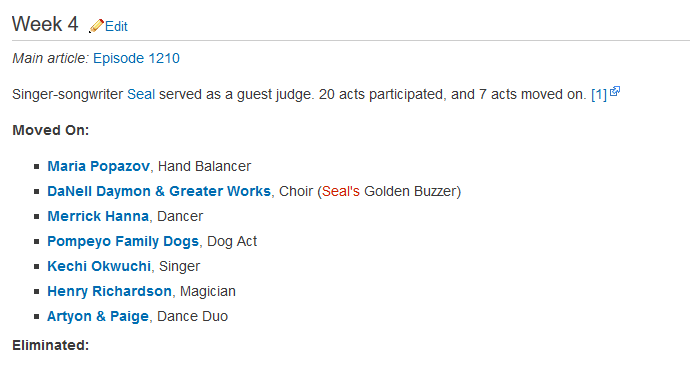
Task: Click the external link icon after [1]
Action: (x=615, y=91)
